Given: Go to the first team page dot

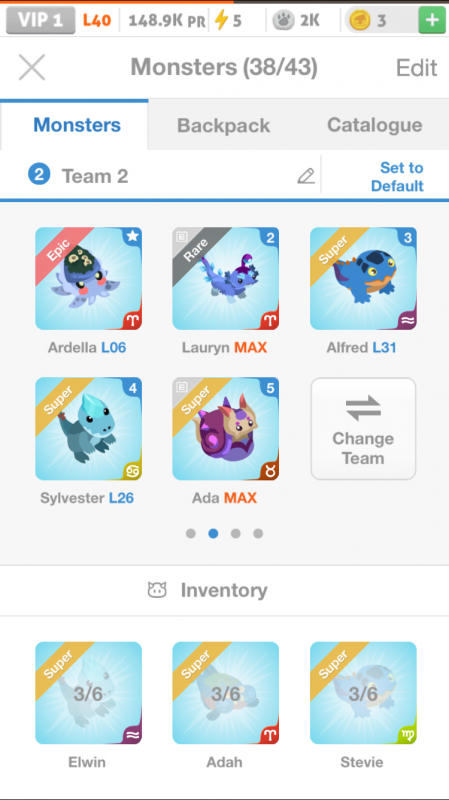Looking at the screenshot, I should pos(191,534).
